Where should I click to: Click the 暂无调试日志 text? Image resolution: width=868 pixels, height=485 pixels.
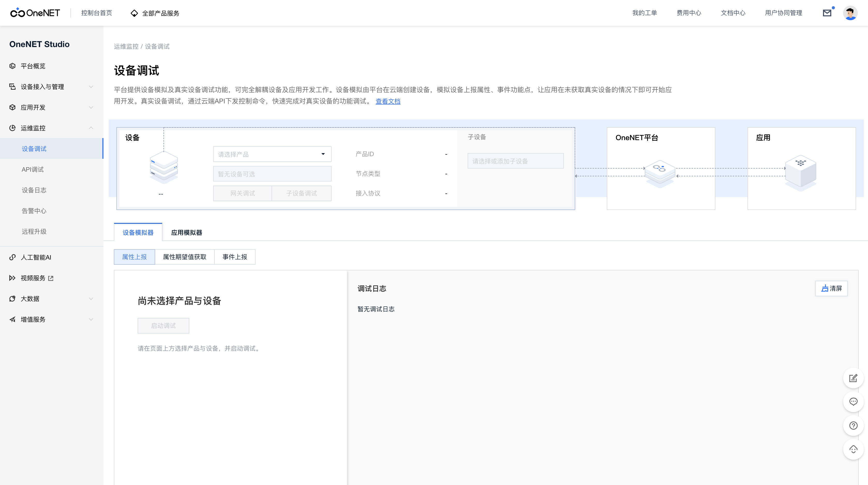click(376, 309)
